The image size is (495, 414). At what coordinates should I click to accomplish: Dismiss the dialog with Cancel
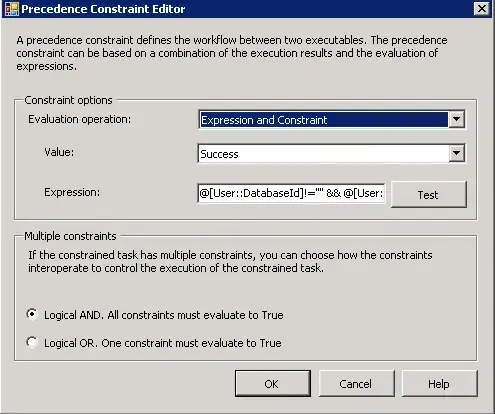coord(356,384)
